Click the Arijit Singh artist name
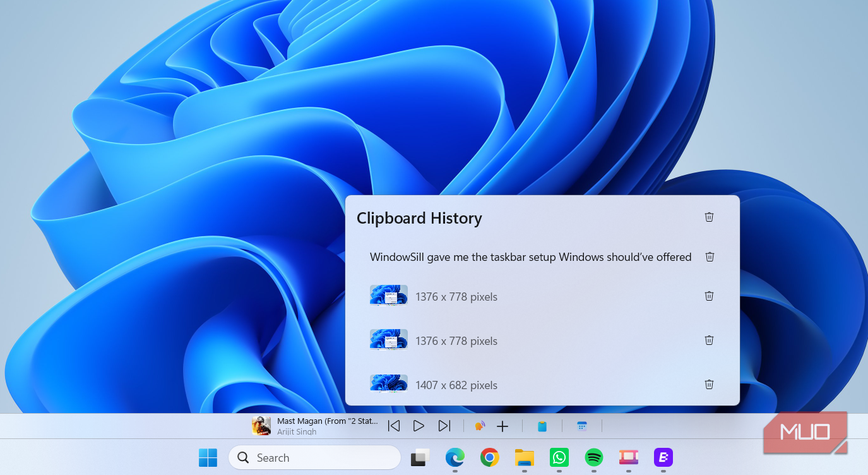 [x=297, y=432]
